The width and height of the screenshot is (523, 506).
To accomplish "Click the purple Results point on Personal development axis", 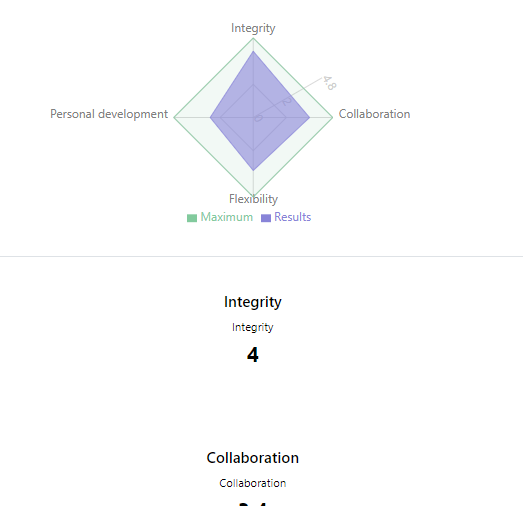I will tap(210, 117).
